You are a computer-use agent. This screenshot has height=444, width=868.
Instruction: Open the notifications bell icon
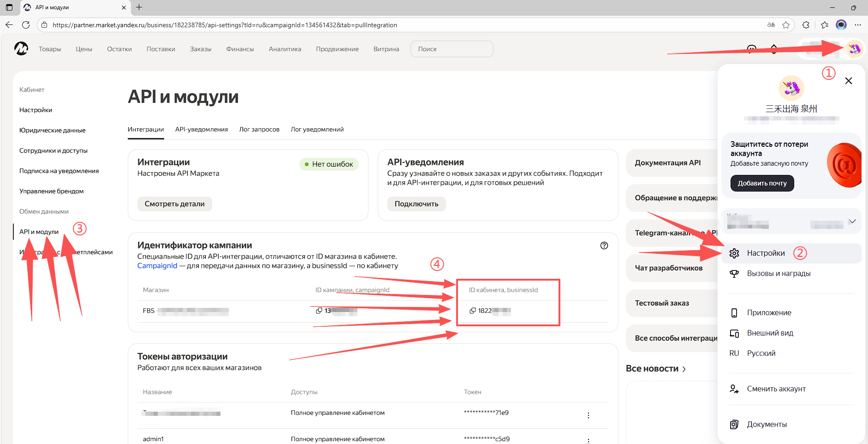(774, 49)
